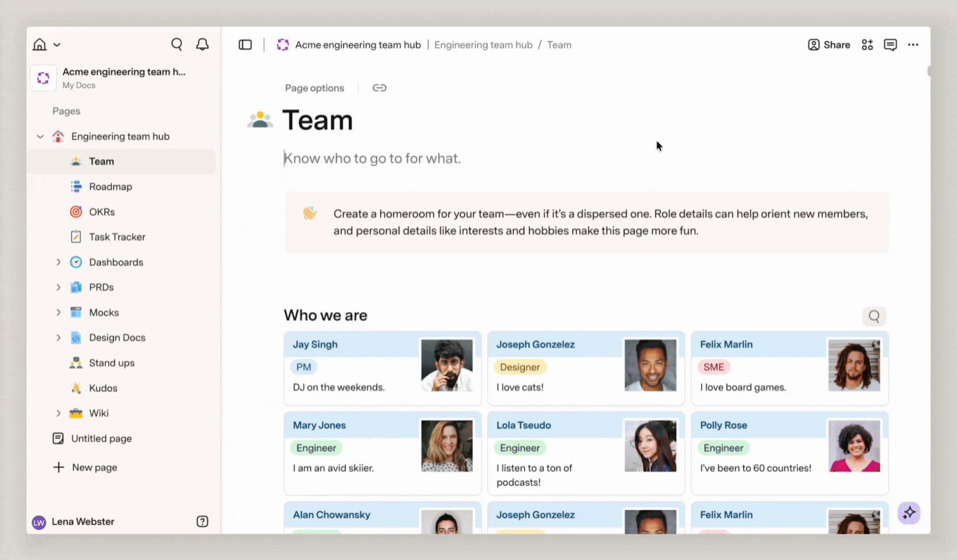Open Page options
957x560 pixels.
[315, 88]
